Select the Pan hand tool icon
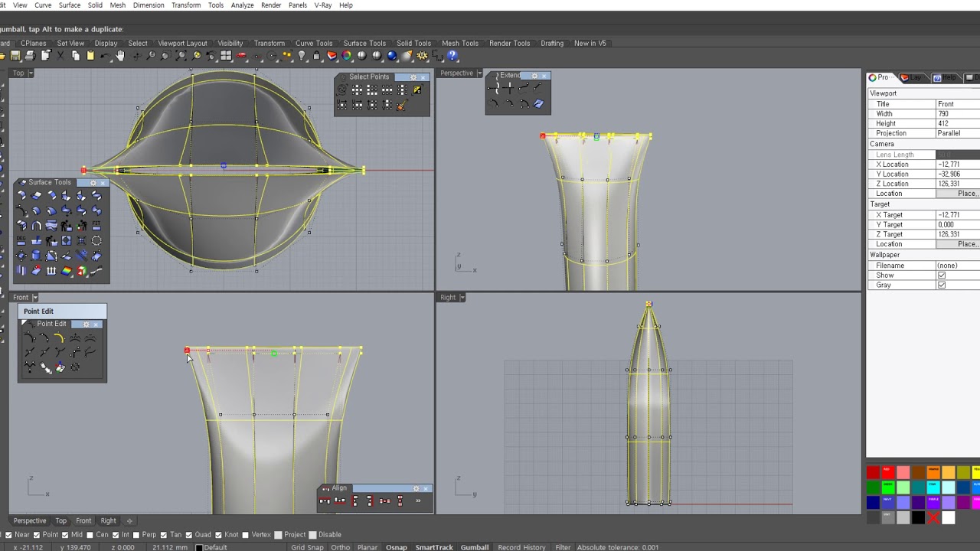980x551 pixels. pos(120,56)
